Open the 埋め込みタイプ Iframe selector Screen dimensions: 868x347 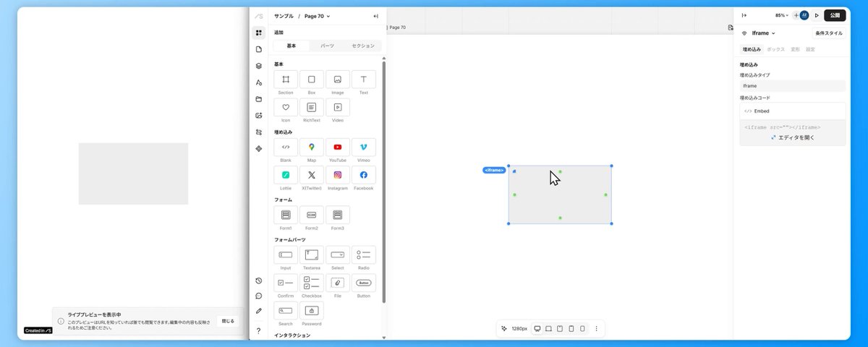tap(792, 86)
